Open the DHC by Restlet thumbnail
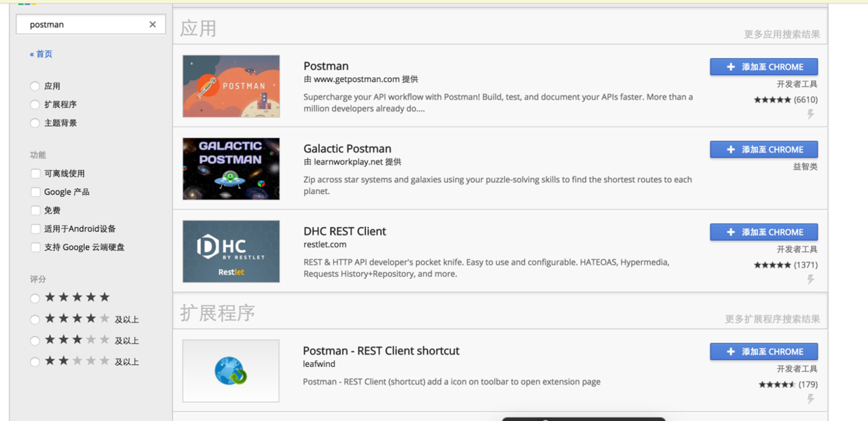The image size is (868, 421). click(x=231, y=251)
